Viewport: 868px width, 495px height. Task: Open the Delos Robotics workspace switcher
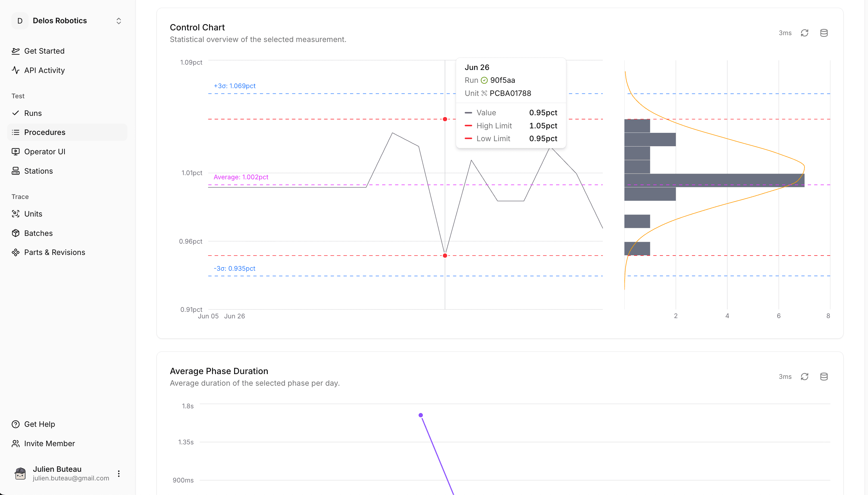coord(118,21)
